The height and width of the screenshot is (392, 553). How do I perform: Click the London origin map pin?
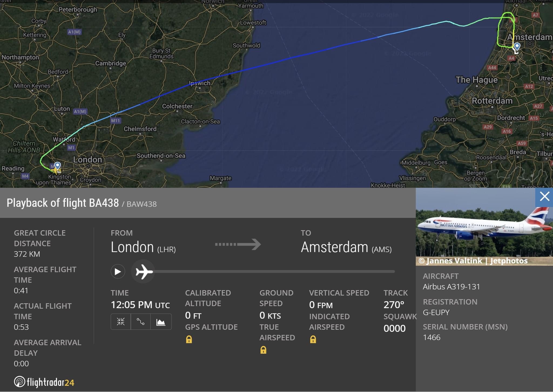[x=58, y=165]
